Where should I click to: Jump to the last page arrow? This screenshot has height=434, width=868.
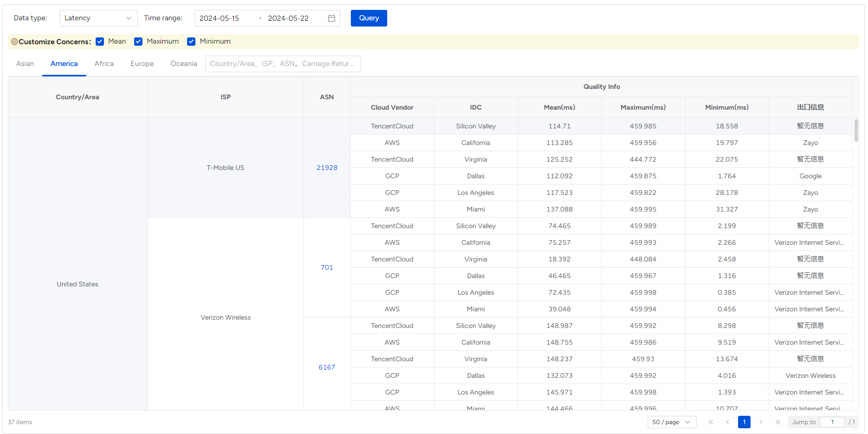click(778, 422)
